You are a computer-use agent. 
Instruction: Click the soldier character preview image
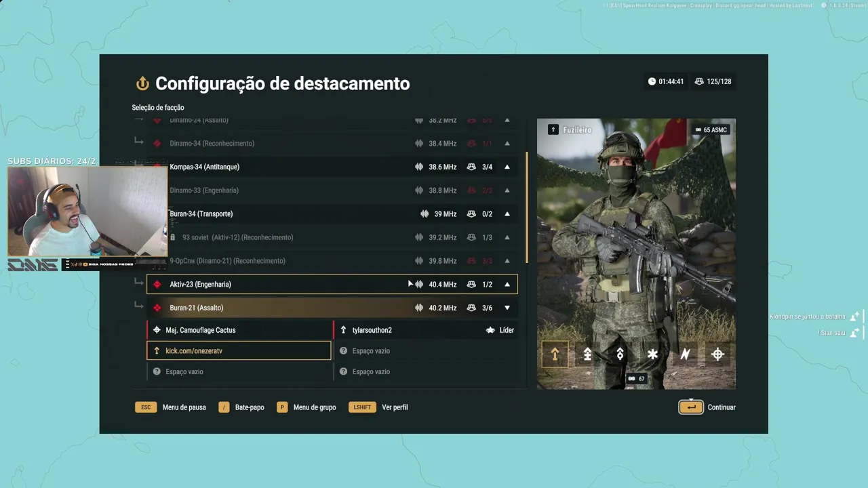[x=636, y=254]
